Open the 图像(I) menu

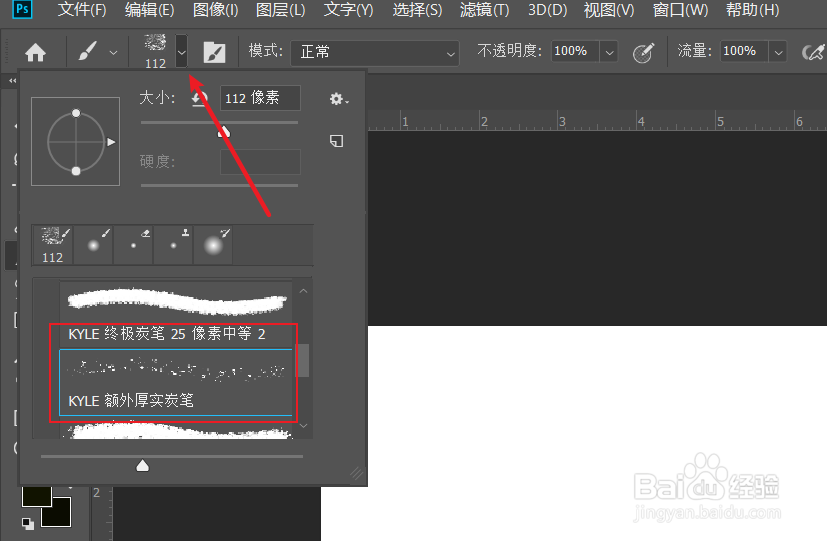click(215, 9)
